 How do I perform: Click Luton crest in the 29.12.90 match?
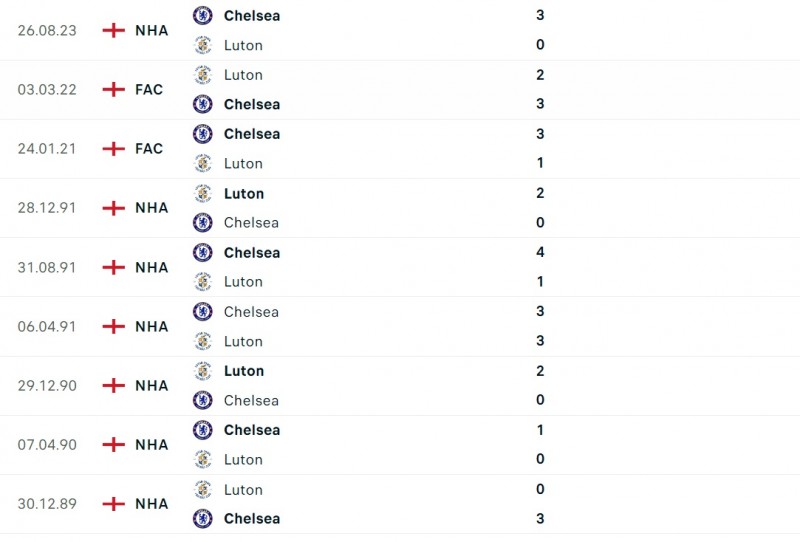[203, 371]
